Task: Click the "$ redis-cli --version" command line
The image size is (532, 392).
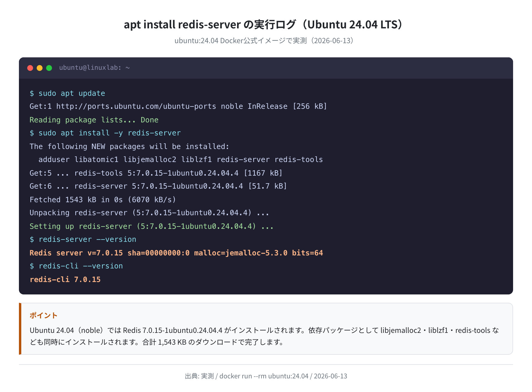Action: pos(76,266)
